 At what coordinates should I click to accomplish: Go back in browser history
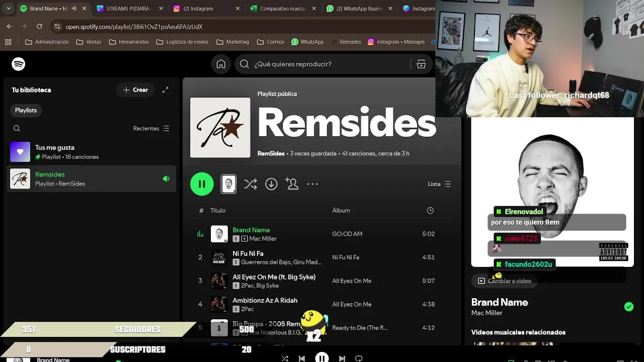(x=10, y=26)
